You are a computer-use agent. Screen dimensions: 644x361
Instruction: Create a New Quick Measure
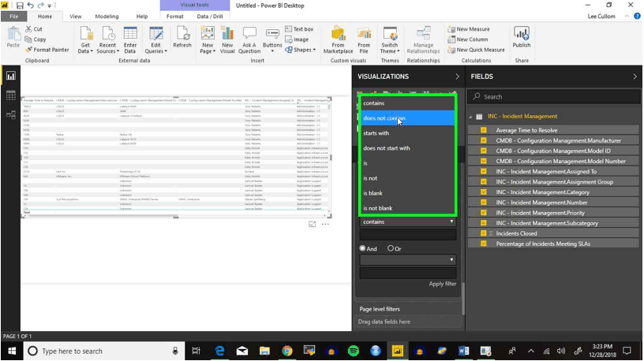point(476,50)
